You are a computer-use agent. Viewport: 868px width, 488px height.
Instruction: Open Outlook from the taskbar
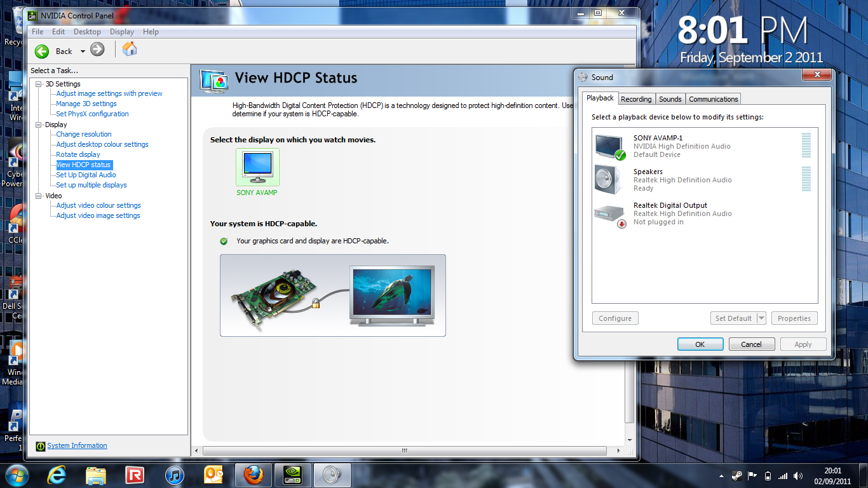[213, 475]
